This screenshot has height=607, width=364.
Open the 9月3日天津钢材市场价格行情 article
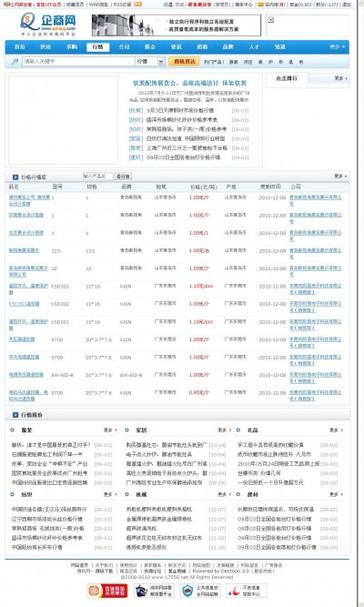[x=180, y=110]
